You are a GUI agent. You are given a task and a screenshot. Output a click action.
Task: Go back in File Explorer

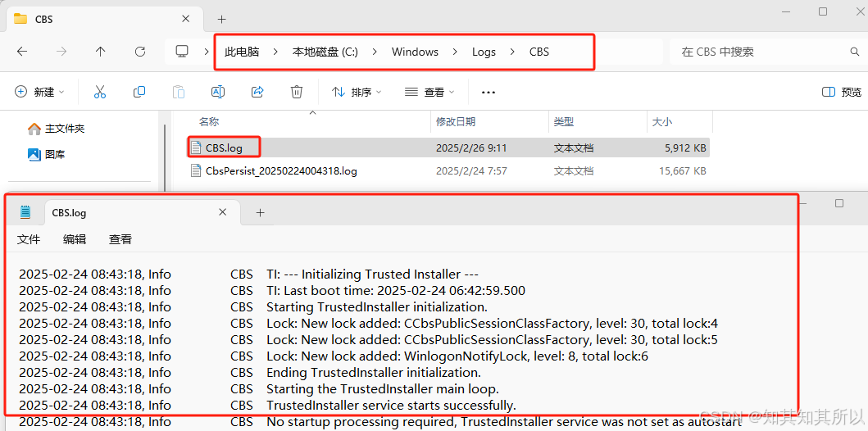pos(21,52)
